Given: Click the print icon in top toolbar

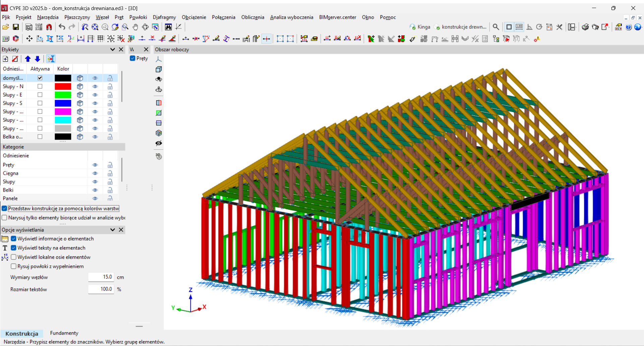Looking at the screenshot, I should pos(585,27).
